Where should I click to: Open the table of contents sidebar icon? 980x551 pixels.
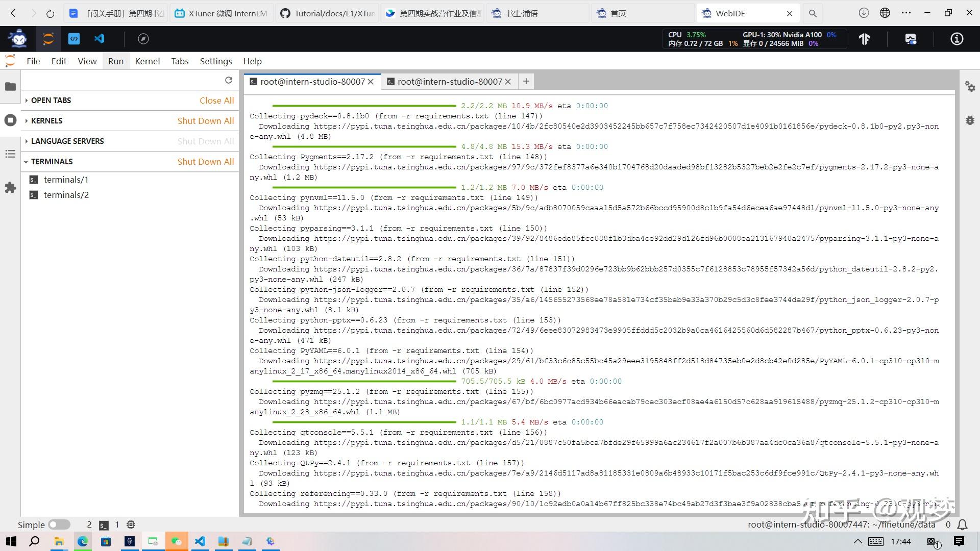(x=10, y=154)
